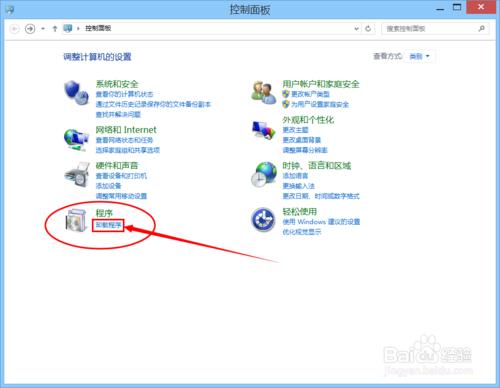Click the 更改帐户类型 link
500x388 pixels.
tap(310, 94)
